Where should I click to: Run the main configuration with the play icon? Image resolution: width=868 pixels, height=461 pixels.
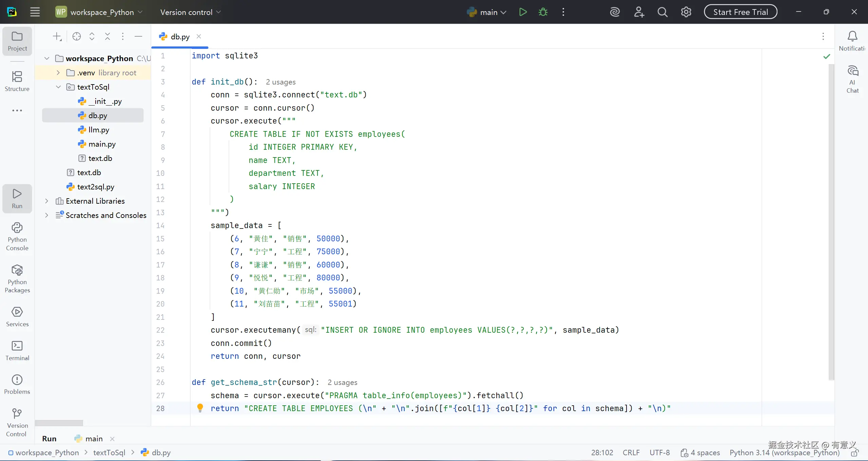click(523, 12)
